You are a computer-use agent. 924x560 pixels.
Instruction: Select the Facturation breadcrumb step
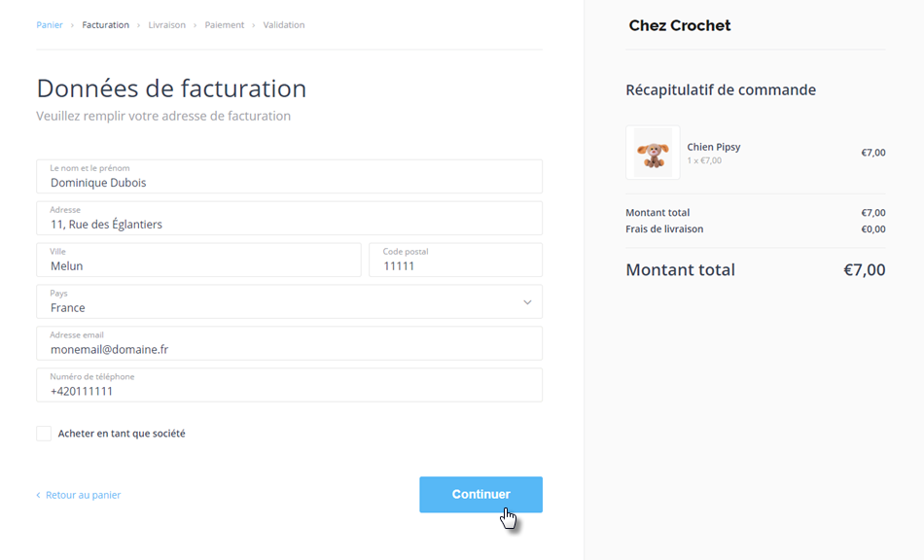tap(105, 25)
